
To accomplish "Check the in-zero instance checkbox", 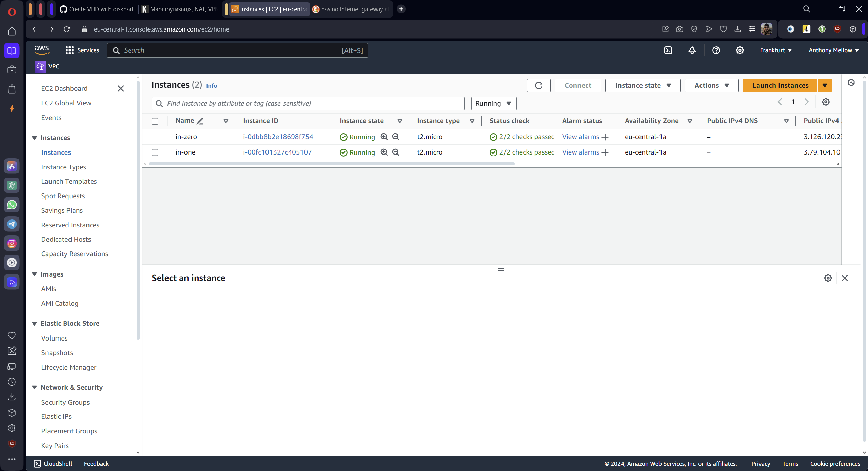I will pos(155,137).
